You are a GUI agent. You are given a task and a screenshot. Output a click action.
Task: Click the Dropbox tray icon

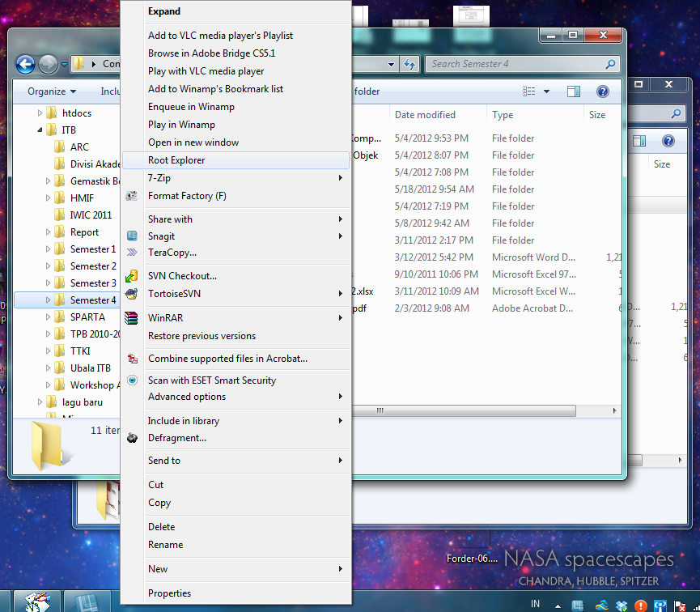(x=620, y=605)
